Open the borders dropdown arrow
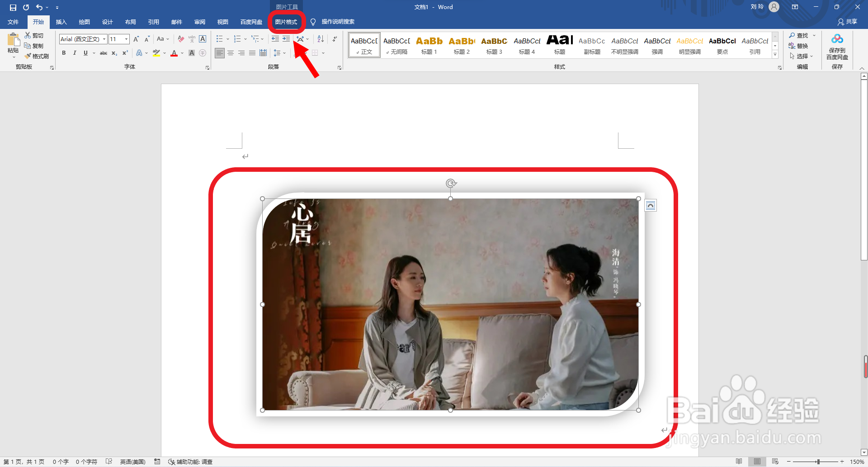Screen dimensions: 868x467 tap(323, 53)
